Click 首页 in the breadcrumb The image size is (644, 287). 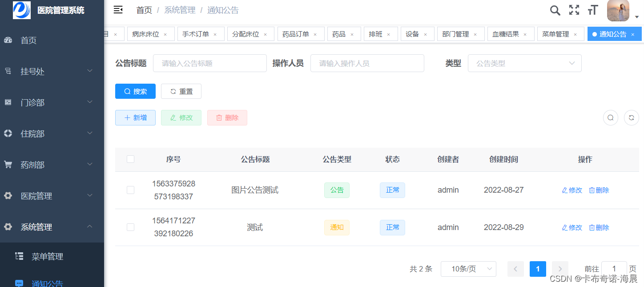144,10
